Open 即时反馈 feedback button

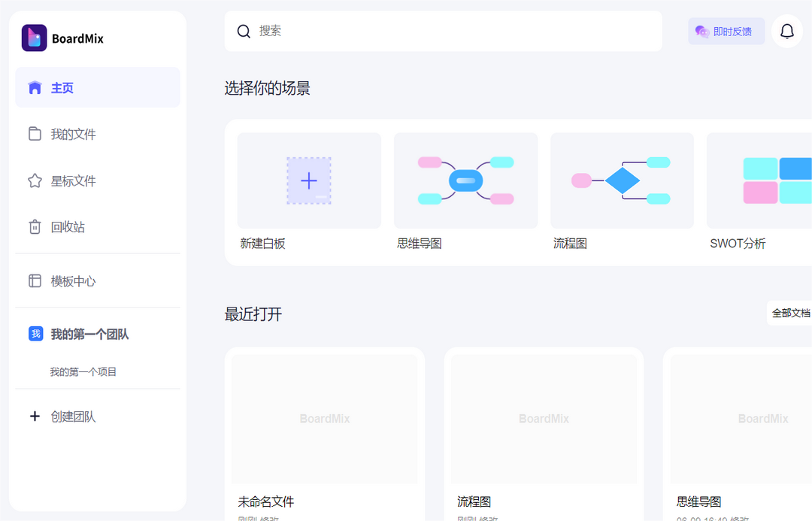(726, 32)
